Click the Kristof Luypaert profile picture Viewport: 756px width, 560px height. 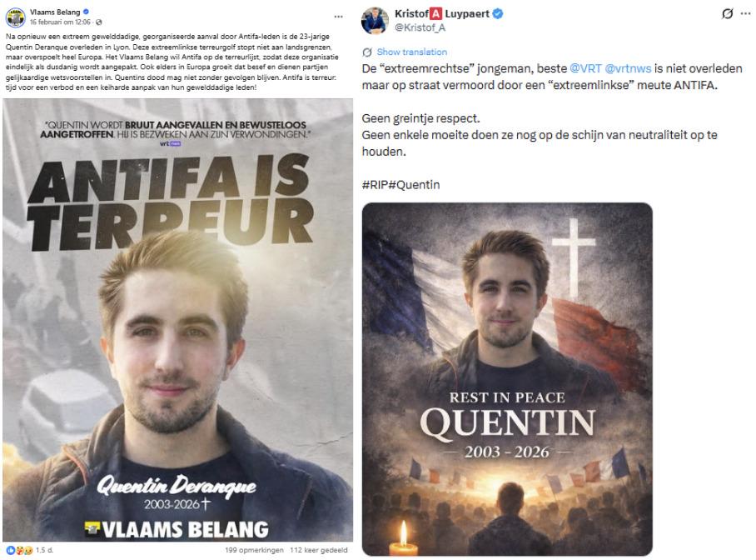(375, 20)
